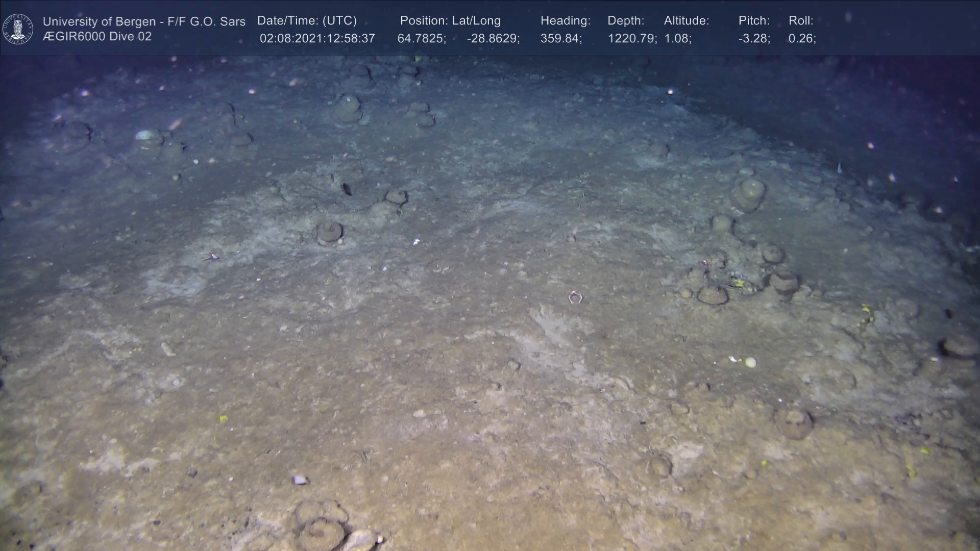Click the timestamp 02:08:2021:12:58:37
This screenshot has height=551, width=980.
click(317, 39)
